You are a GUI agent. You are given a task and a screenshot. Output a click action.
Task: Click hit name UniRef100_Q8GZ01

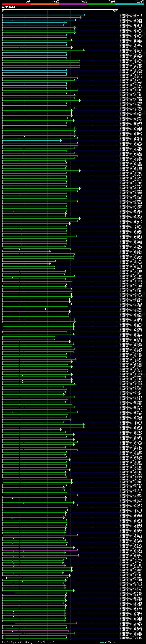pos(131,311)
